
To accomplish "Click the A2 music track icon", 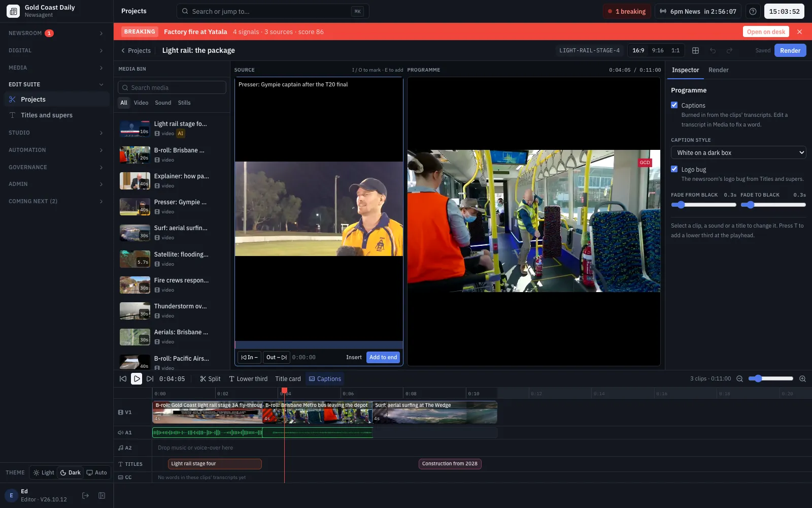I will click(x=120, y=448).
